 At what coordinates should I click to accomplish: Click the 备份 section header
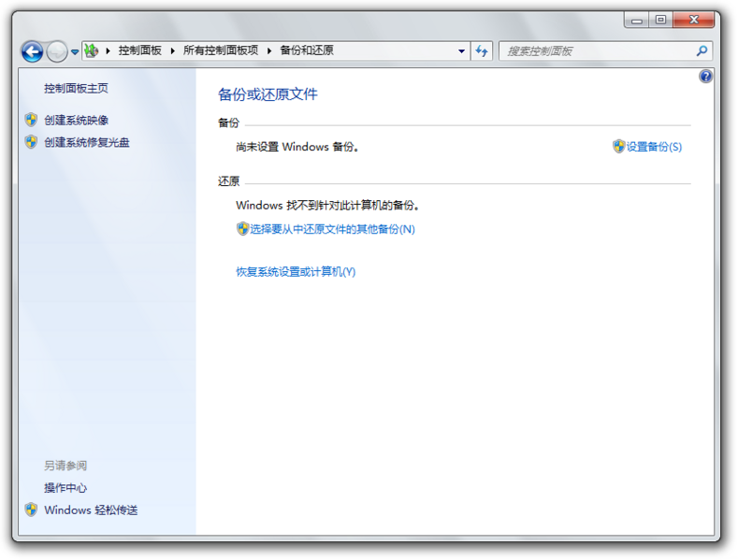coord(229,122)
